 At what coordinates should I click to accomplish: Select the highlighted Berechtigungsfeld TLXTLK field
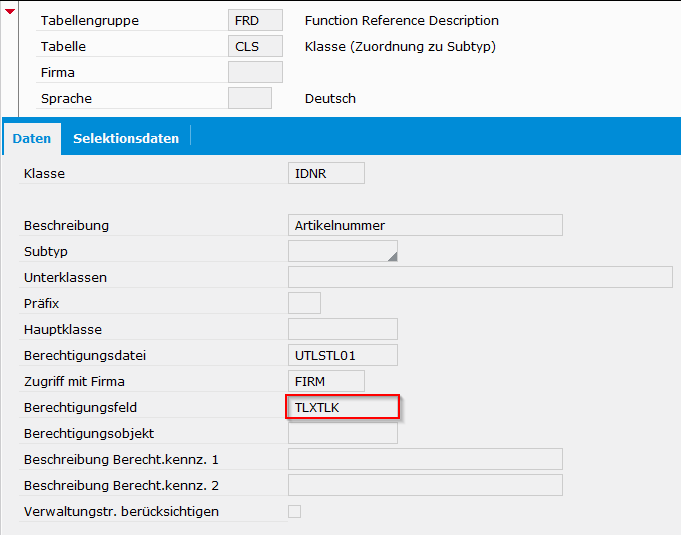pos(342,407)
